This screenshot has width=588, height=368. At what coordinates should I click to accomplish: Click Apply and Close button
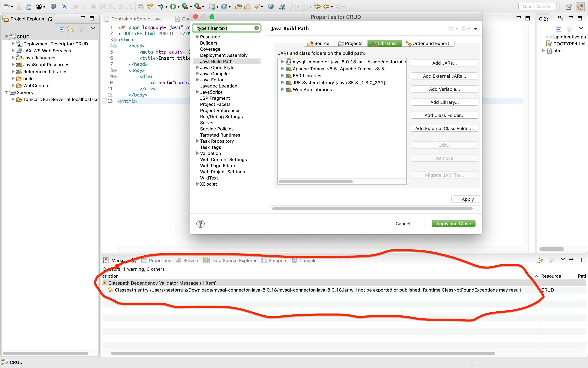453,223
